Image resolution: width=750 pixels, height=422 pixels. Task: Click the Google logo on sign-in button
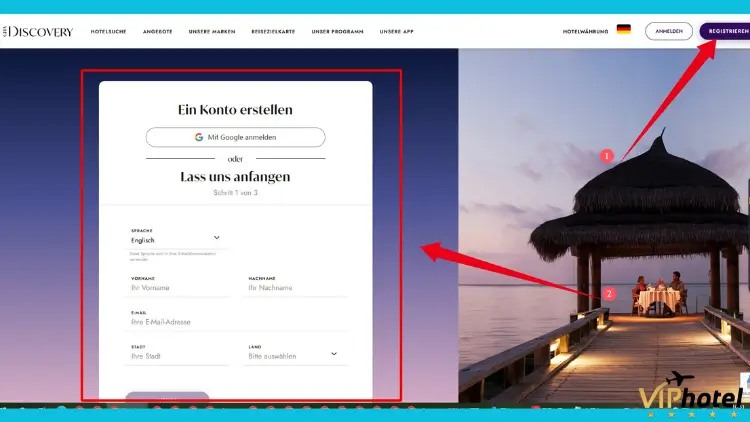pos(200,137)
